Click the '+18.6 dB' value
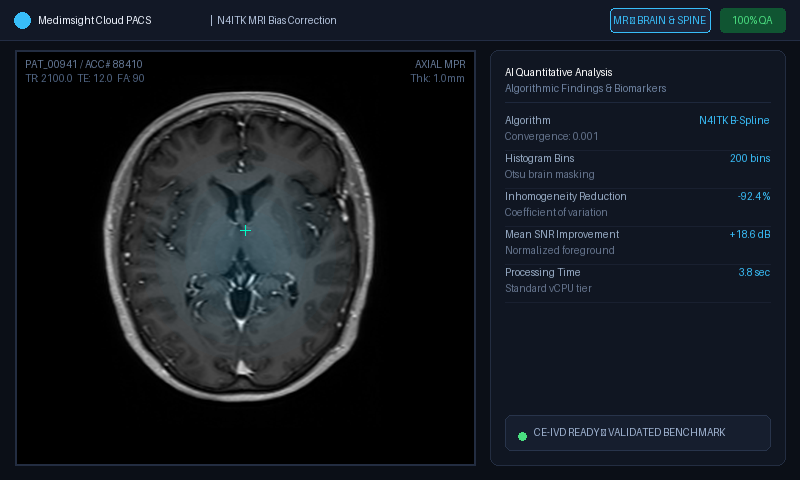This screenshot has height=480, width=800. coord(750,234)
